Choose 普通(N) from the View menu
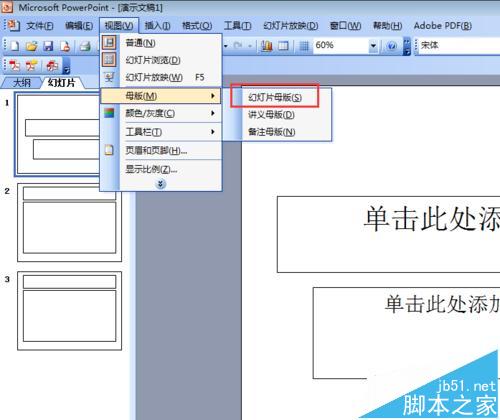This screenshot has width=500, height=420. [x=161, y=43]
